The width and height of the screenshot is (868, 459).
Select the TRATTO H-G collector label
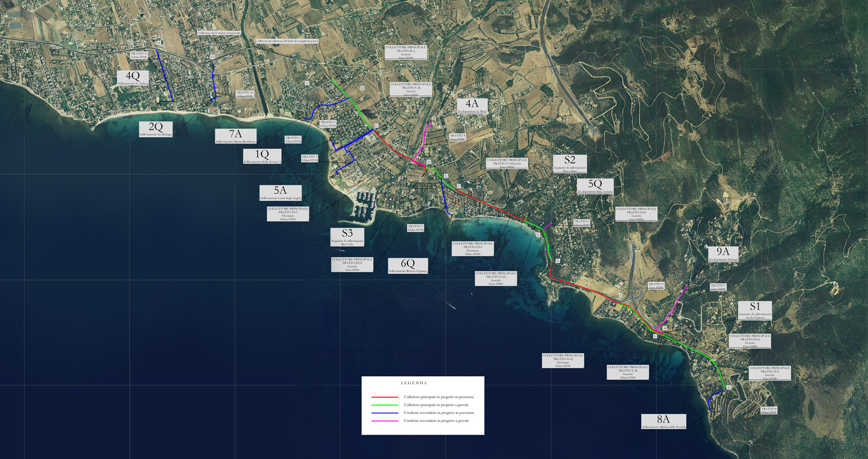click(637, 214)
